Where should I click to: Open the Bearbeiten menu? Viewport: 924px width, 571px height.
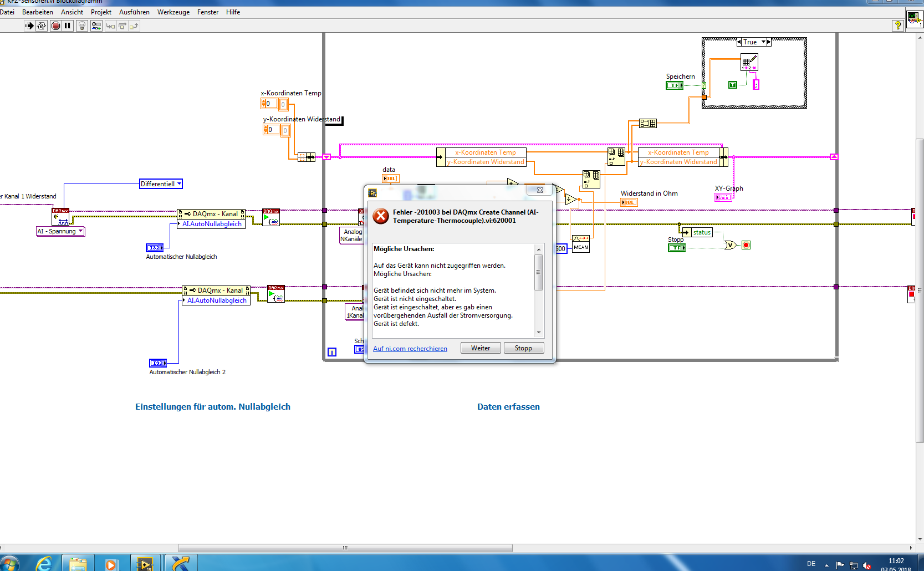pyautogui.click(x=38, y=12)
